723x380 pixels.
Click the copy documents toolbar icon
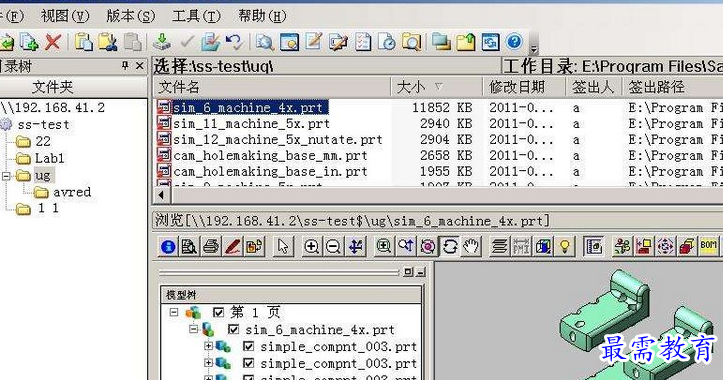click(x=84, y=42)
